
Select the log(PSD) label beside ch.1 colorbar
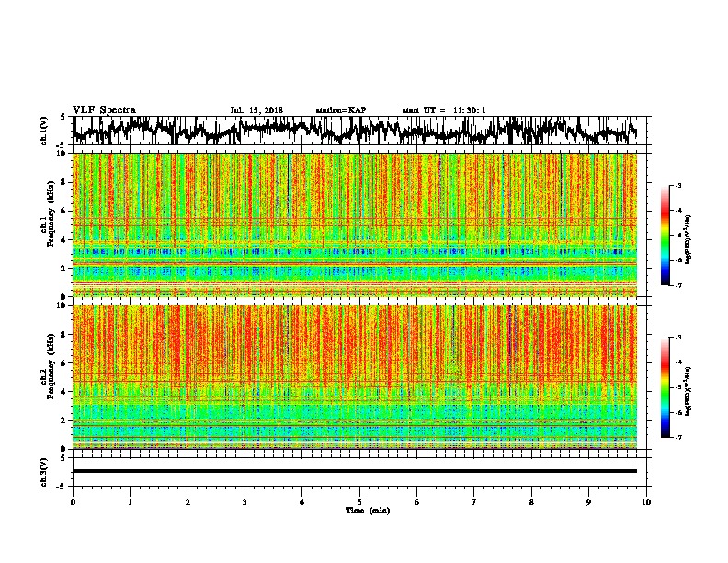click(x=688, y=240)
